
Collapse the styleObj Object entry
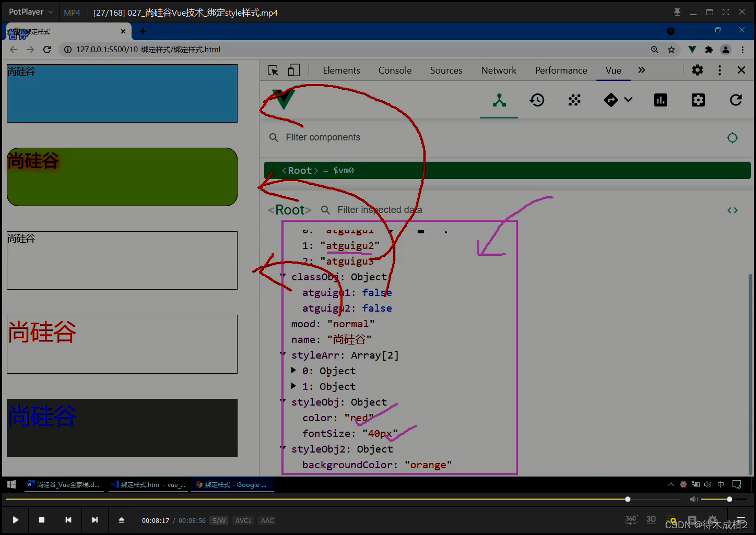282,401
